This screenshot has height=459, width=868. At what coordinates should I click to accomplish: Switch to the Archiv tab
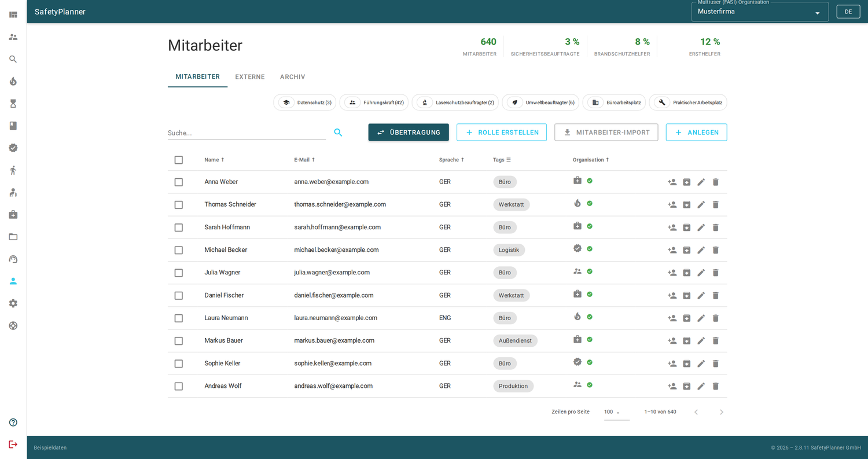click(293, 77)
